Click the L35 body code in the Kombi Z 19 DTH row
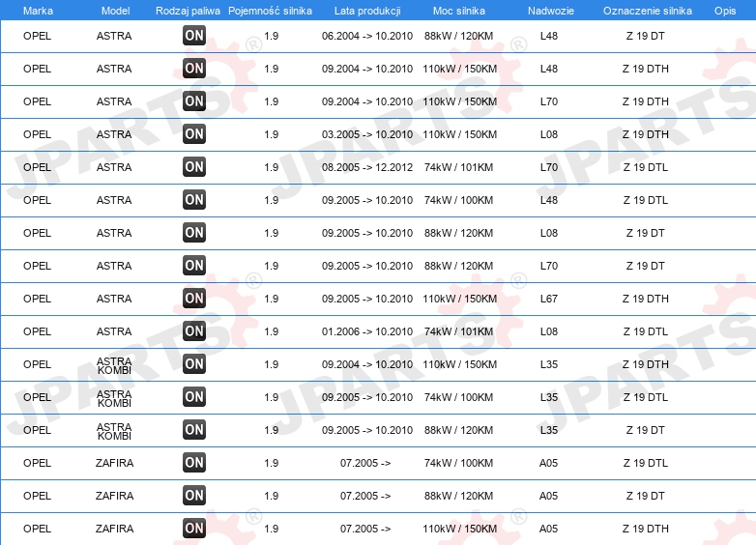The height and width of the screenshot is (545, 756). (x=549, y=364)
